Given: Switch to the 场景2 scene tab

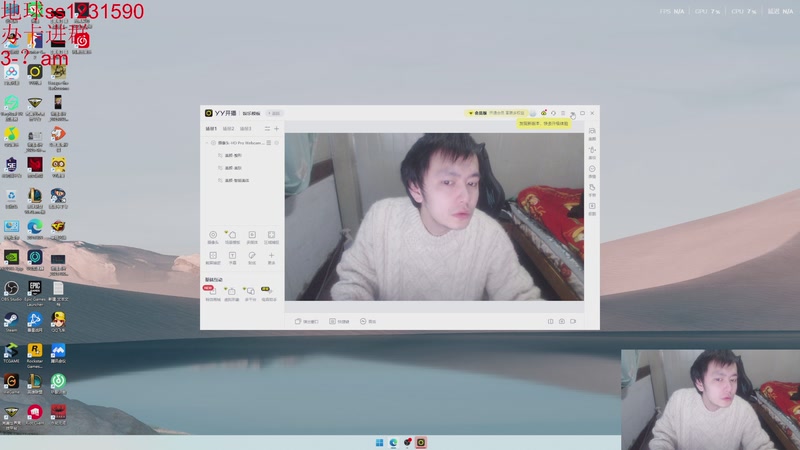Looking at the screenshot, I should coord(229,129).
